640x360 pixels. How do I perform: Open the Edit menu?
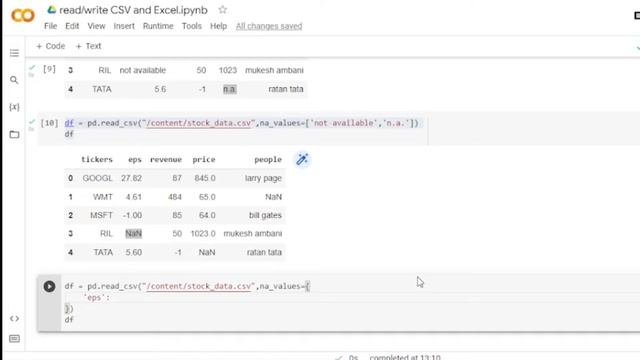pos(72,26)
